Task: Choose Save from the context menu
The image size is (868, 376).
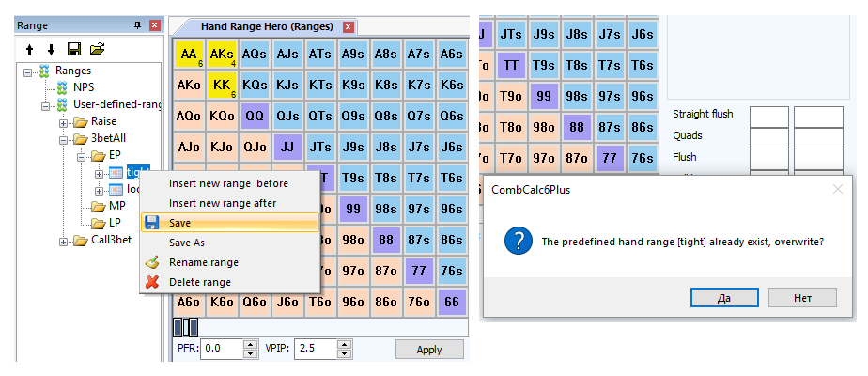Action: [x=179, y=223]
